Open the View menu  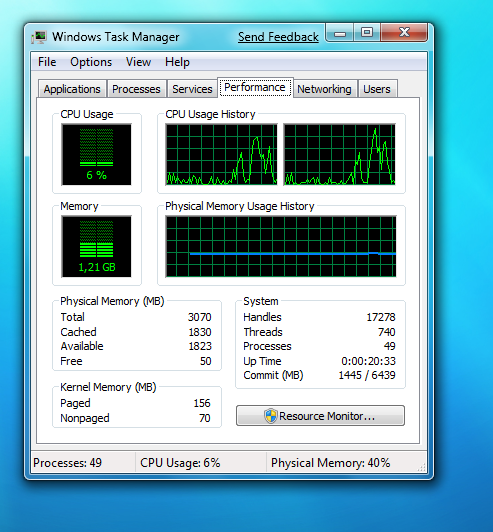pyautogui.click(x=138, y=62)
